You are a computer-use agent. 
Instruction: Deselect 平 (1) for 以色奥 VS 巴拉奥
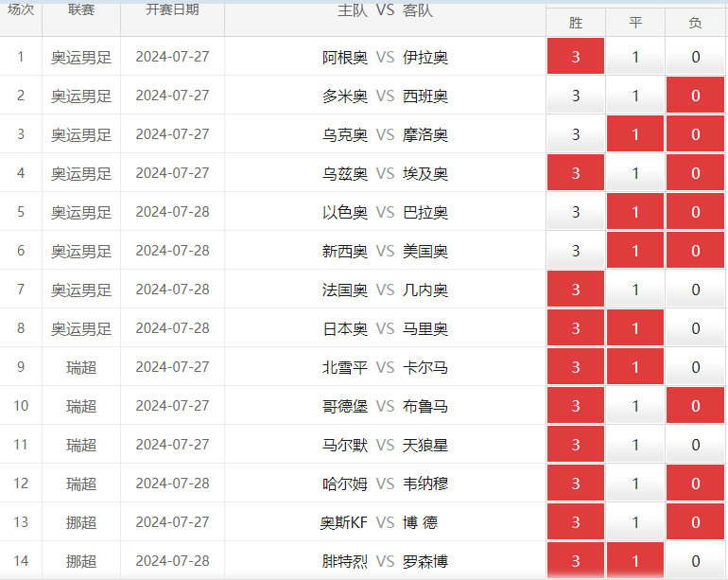coord(635,211)
